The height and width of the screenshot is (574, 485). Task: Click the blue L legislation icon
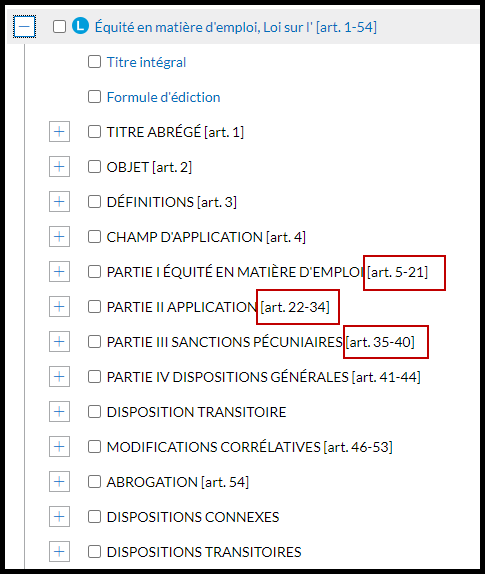tap(80, 26)
